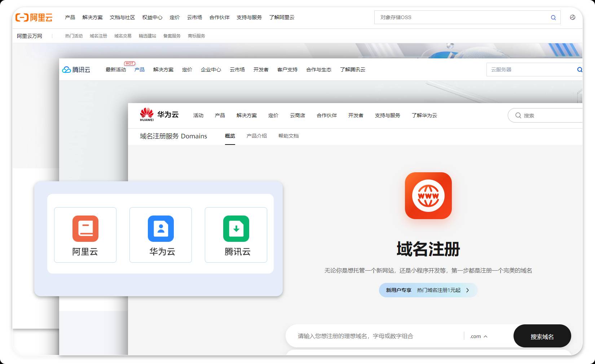Open the 腾讯云 card with the green download icon
The width and height of the screenshot is (595, 364).
pyautogui.click(x=236, y=235)
